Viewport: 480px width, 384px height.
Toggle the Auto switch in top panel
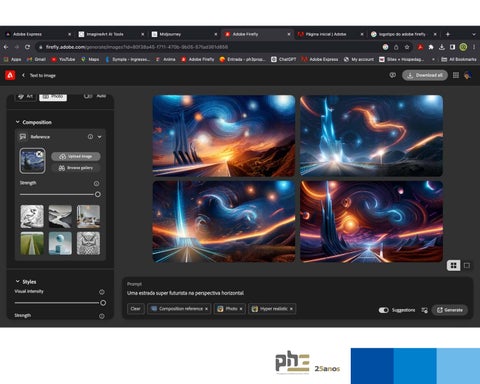(x=88, y=96)
